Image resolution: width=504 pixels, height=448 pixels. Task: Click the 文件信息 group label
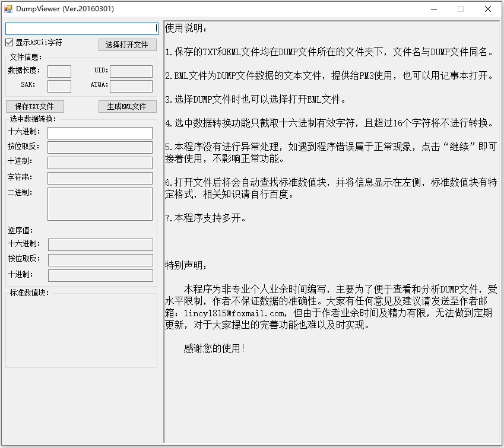[26, 57]
